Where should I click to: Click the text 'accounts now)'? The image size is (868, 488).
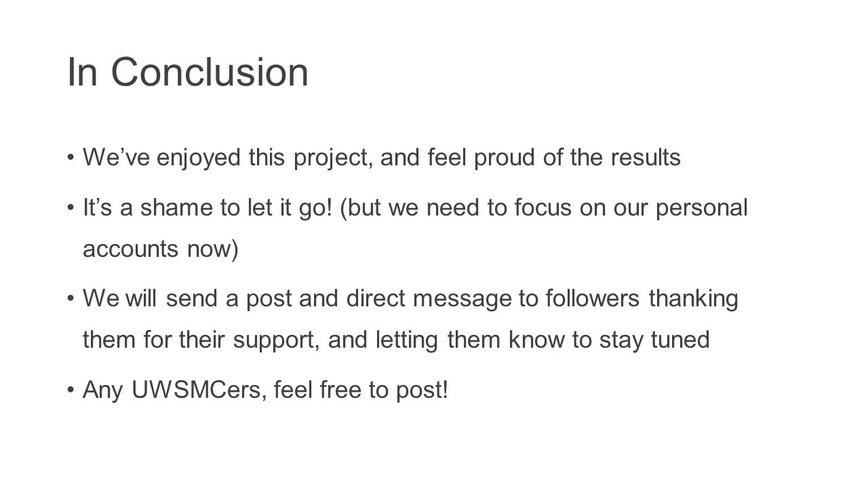[161, 248]
